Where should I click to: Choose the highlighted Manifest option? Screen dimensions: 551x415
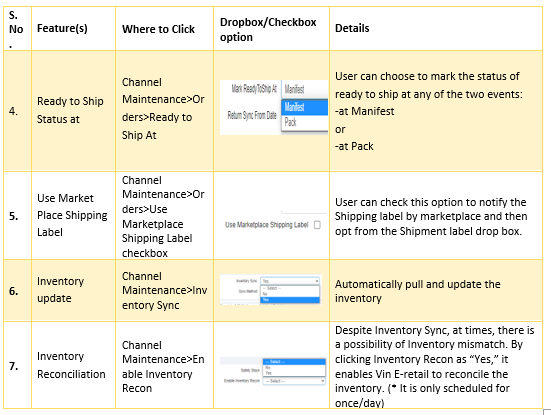[x=305, y=107]
